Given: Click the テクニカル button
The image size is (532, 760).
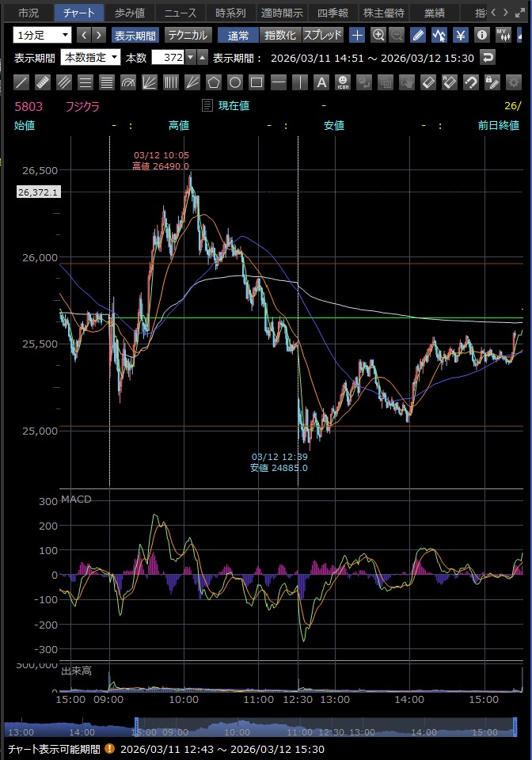Looking at the screenshot, I should pyautogui.click(x=187, y=35).
